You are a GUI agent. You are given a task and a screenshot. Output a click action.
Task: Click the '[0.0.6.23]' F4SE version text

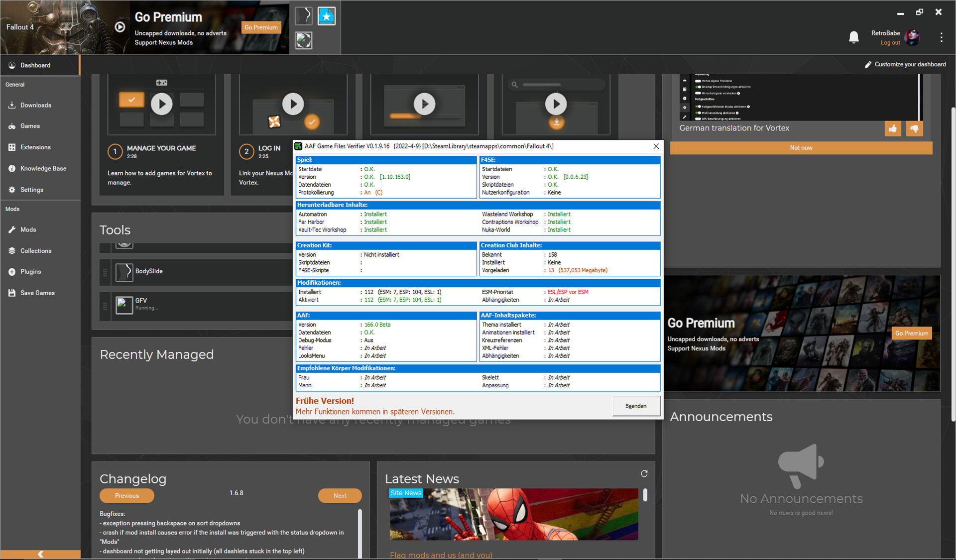576,177
